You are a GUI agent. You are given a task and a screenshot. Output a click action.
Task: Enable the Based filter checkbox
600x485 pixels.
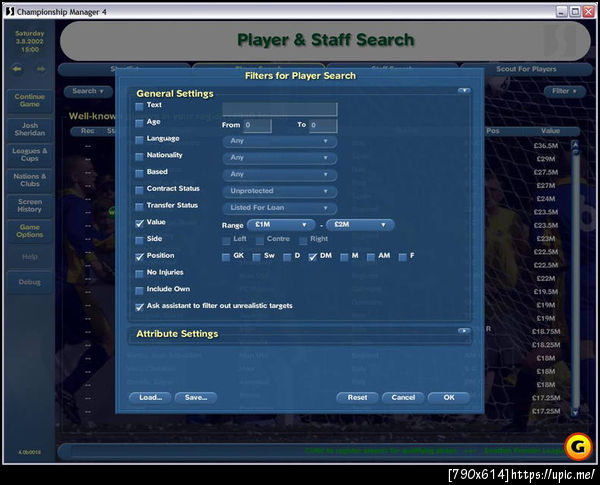[x=139, y=173]
